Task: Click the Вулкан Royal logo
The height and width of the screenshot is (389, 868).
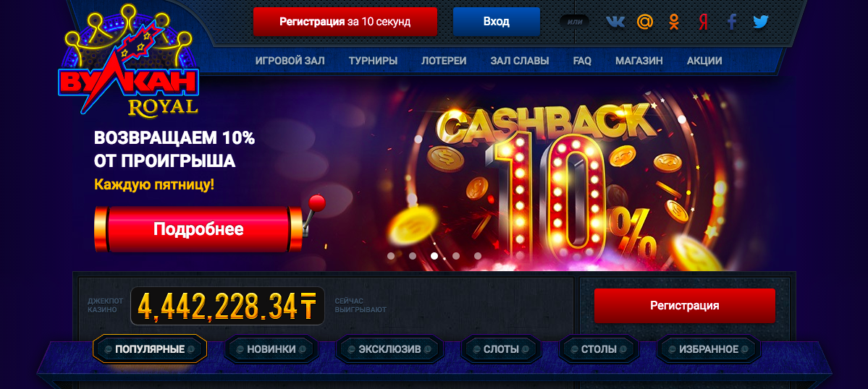Action: [128, 61]
